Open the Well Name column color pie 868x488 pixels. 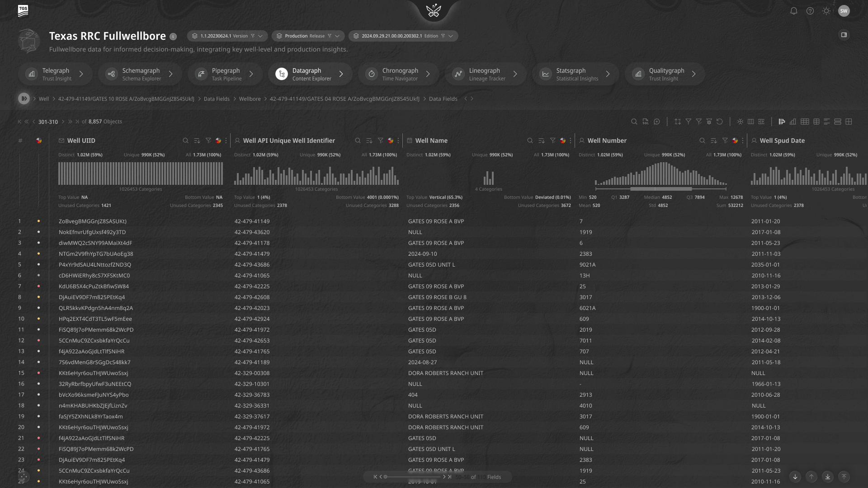pos(562,141)
